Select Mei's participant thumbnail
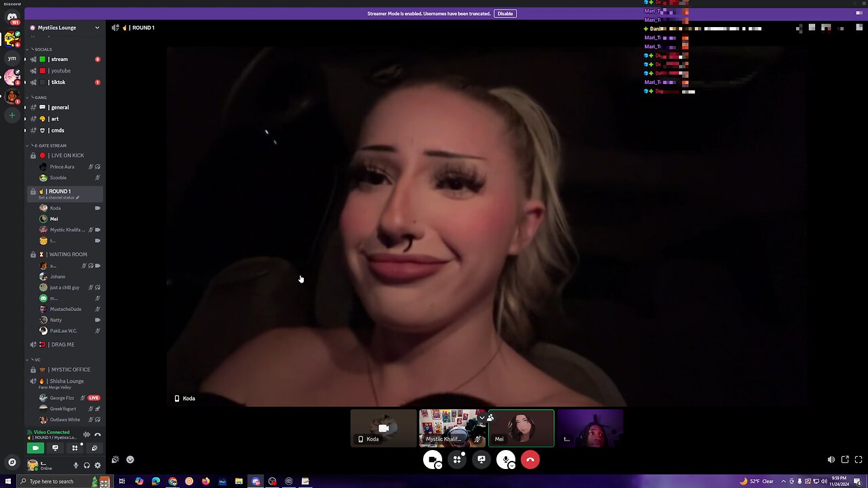Image resolution: width=868 pixels, height=488 pixels. point(521,428)
